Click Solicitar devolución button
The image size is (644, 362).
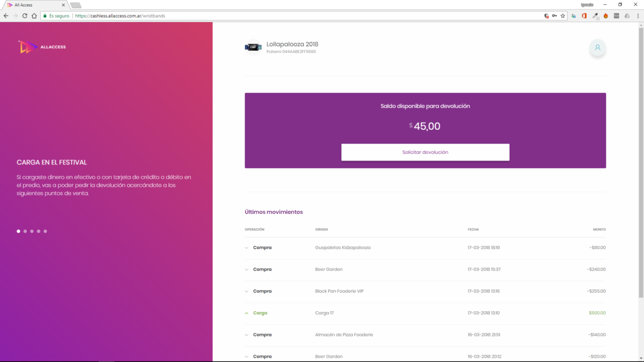(425, 152)
